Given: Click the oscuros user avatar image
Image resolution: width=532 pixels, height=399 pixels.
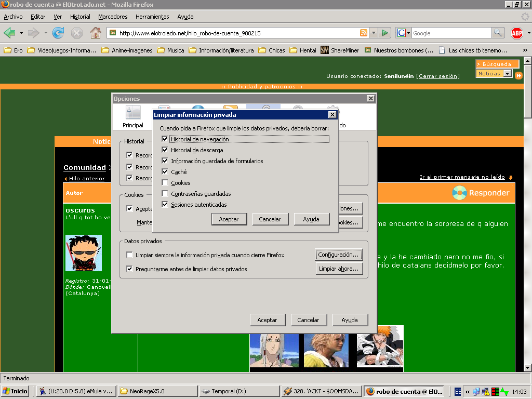Looking at the screenshot, I should click(x=84, y=253).
